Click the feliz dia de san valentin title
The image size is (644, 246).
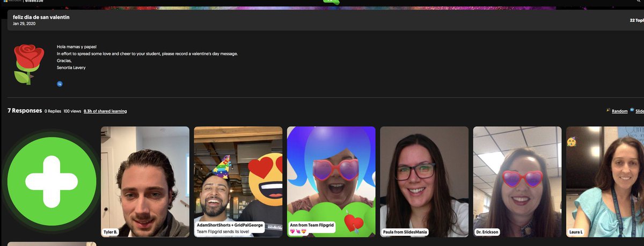click(41, 17)
